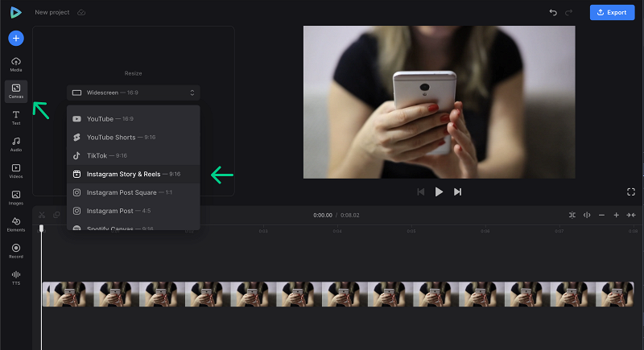644x350 pixels.
Task: Click the Clipchamp-style play logo at top left
Action: pos(15,12)
